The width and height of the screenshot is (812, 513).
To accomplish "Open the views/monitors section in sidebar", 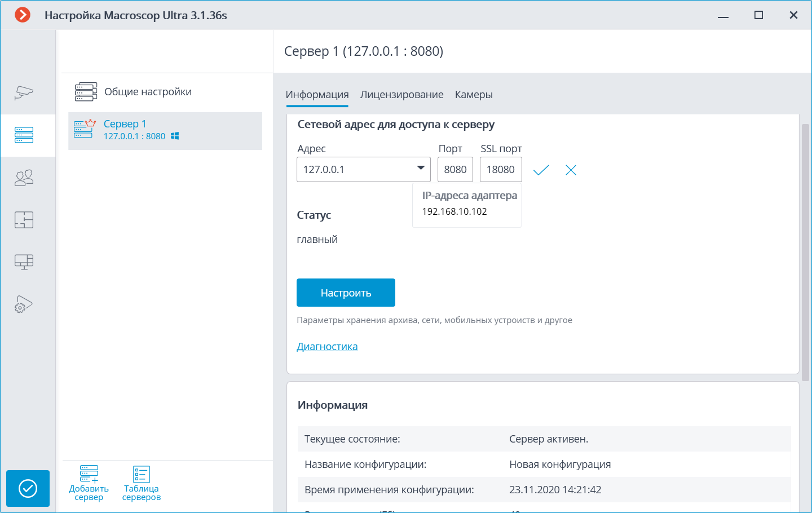I will (24, 262).
